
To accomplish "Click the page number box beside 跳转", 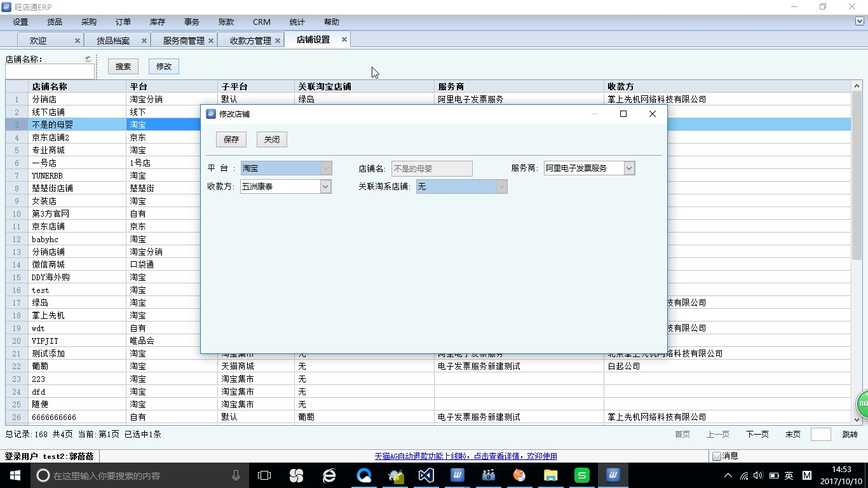I will point(821,435).
